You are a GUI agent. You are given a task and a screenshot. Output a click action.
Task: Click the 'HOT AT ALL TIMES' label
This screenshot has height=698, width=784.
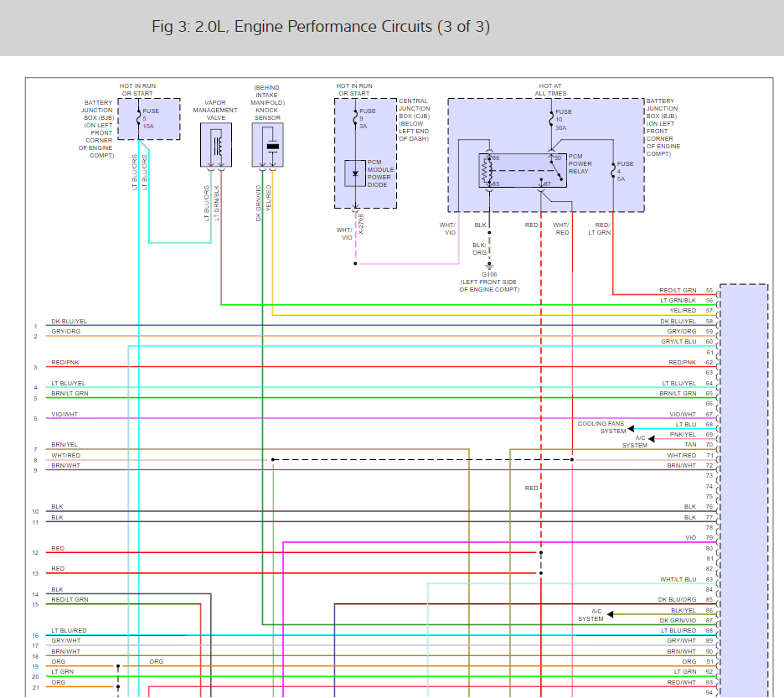tap(550, 90)
